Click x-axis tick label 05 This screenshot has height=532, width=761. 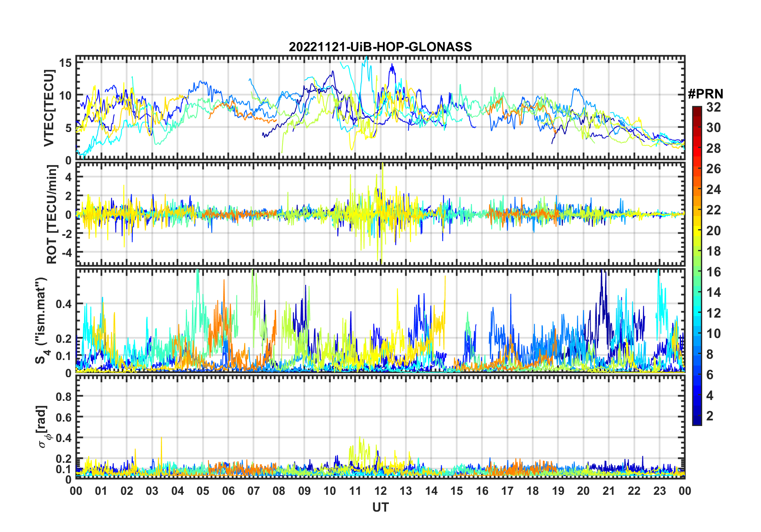coord(203,491)
